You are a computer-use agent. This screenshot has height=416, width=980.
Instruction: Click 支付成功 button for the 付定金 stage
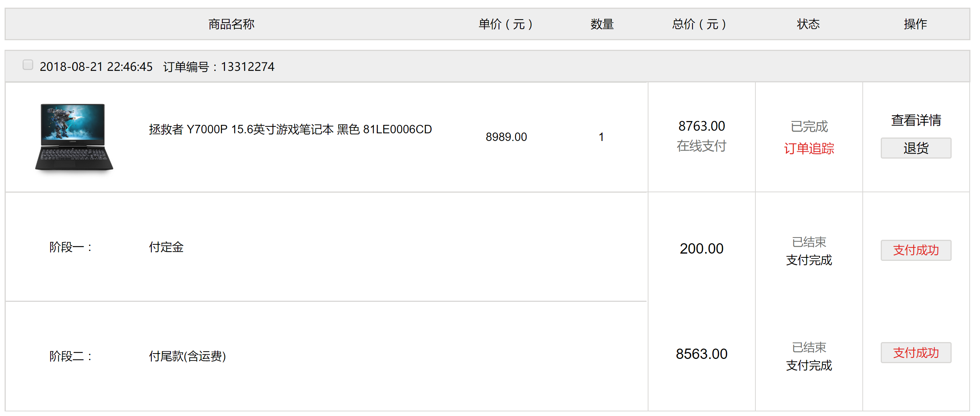pyautogui.click(x=916, y=251)
